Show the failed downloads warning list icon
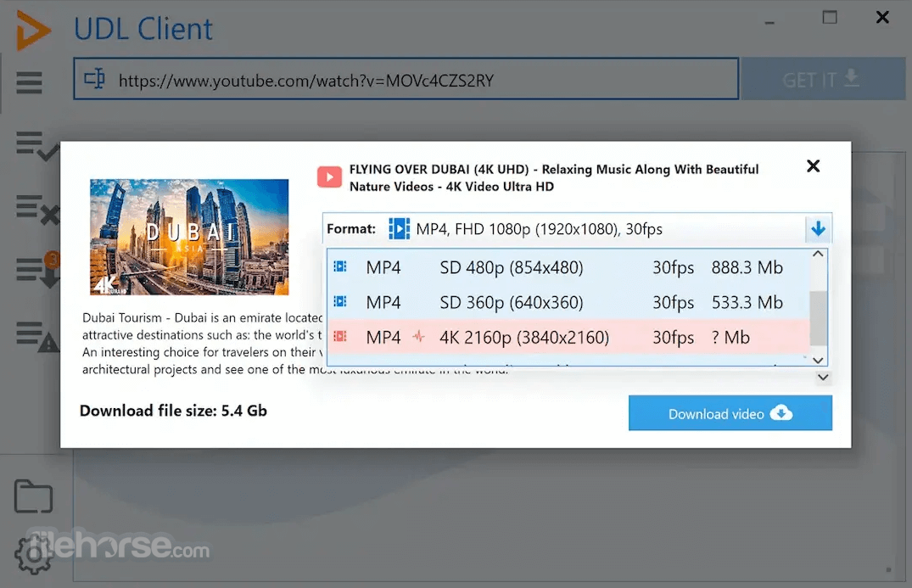This screenshot has height=588, width=912. [x=37, y=337]
